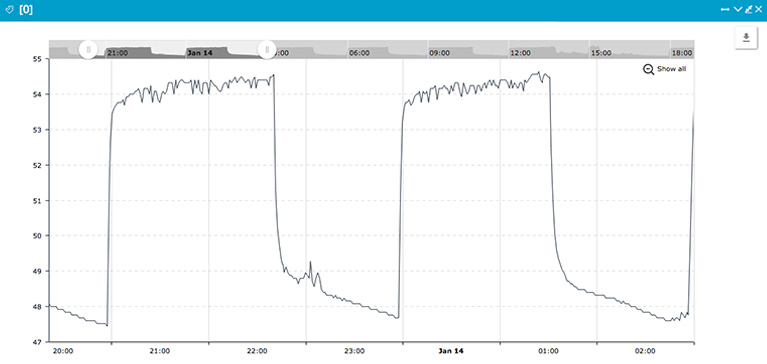Image resolution: width=767 pixels, height=364 pixels.
Task: Click the tag icon beside [0] title
Action: pos(9,10)
